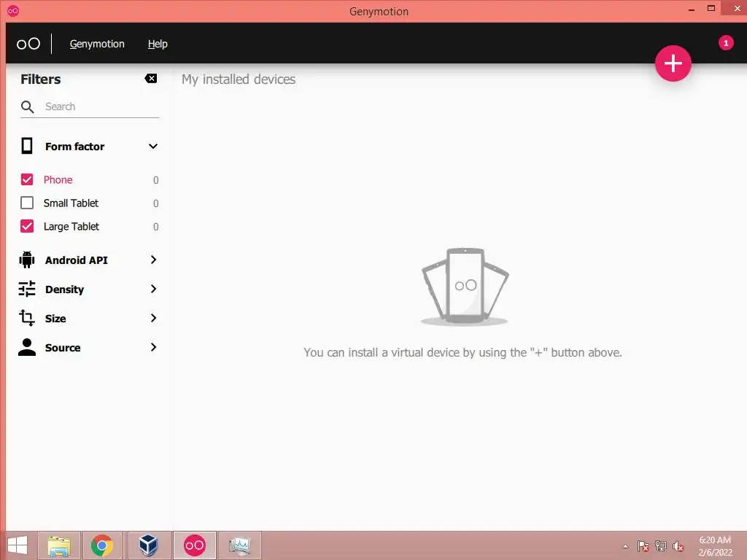Image resolution: width=747 pixels, height=560 pixels.
Task: Click the Source person icon
Action: pos(27,347)
